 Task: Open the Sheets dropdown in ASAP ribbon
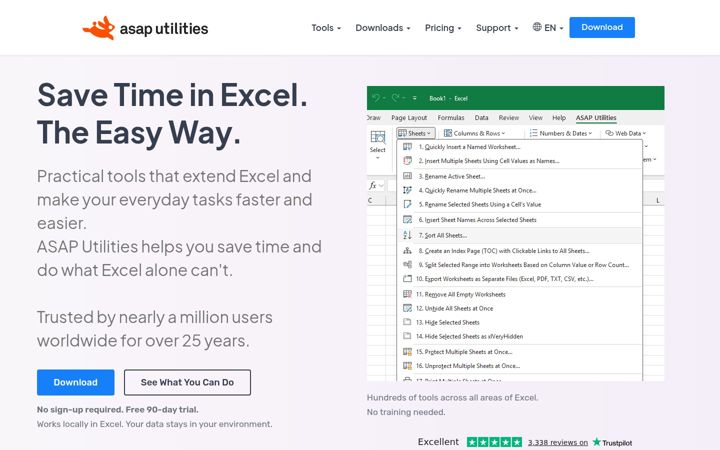click(x=416, y=133)
